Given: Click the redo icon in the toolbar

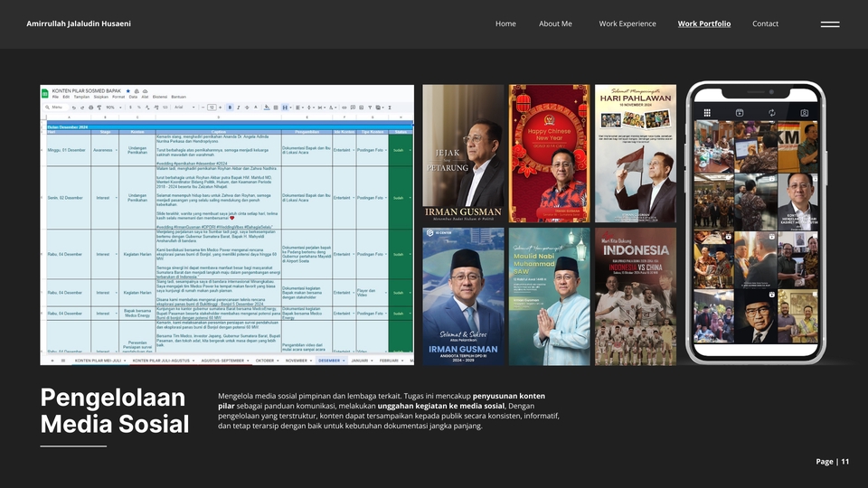Looking at the screenshot, I should click(82, 108).
